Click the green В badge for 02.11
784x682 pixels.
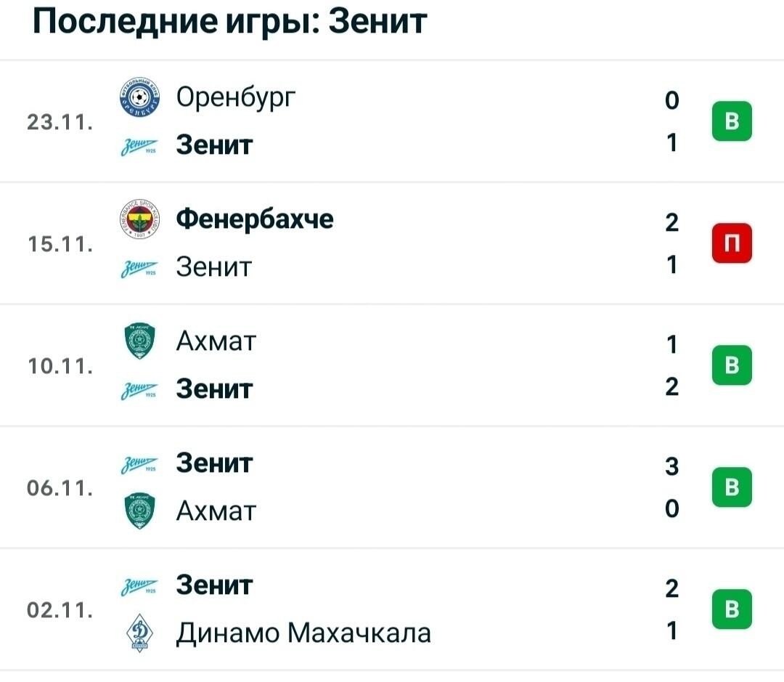point(732,609)
